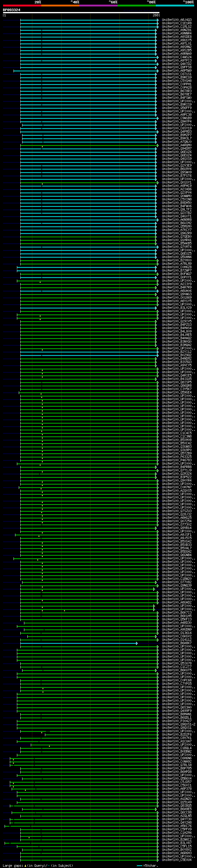Select hit label UniRef100_Q15149

177,802
